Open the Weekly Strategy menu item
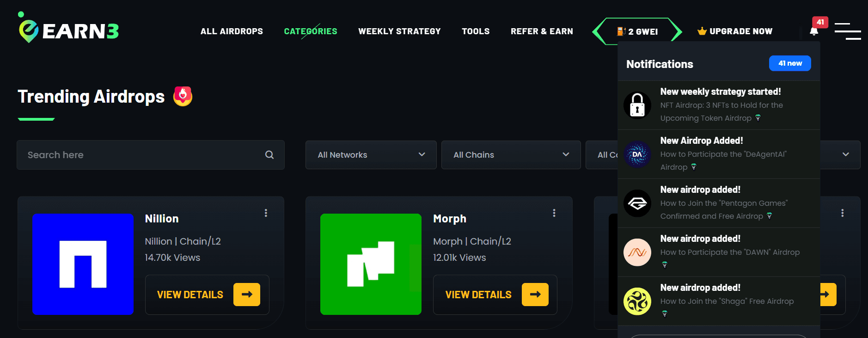The width and height of the screenshot is (868, 338). [399, 31]
